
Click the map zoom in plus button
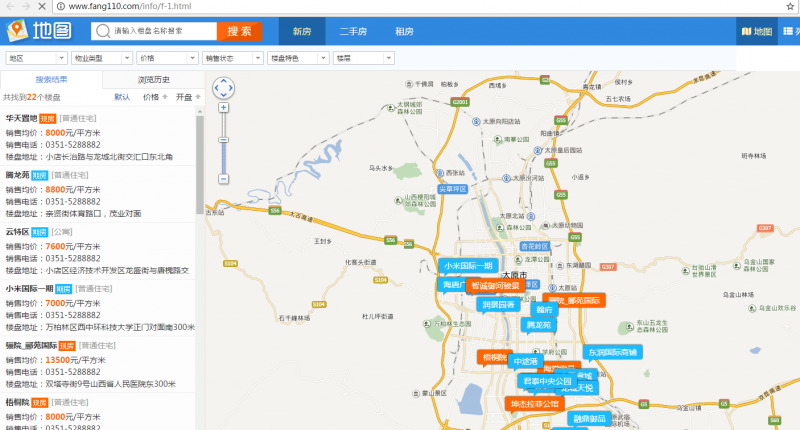click(224, 107)
